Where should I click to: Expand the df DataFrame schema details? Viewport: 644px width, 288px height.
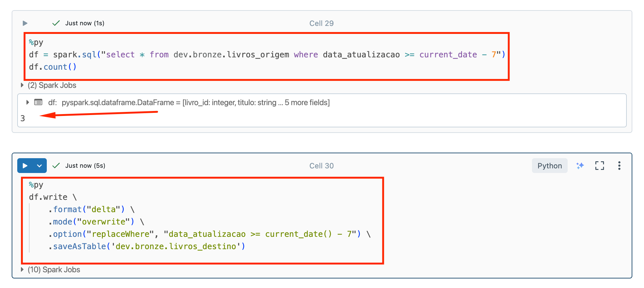[27, 102]
